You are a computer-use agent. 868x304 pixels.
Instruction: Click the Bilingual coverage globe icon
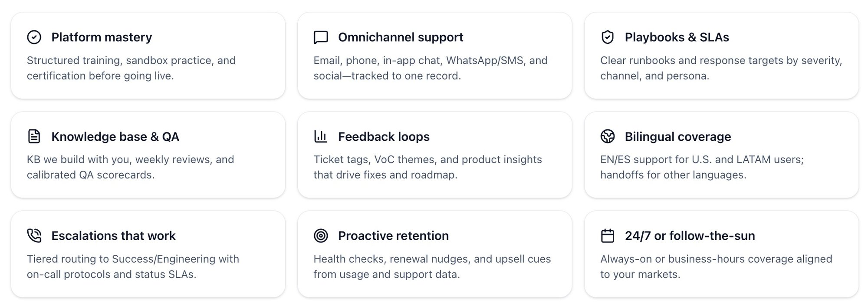click(608, 136)
